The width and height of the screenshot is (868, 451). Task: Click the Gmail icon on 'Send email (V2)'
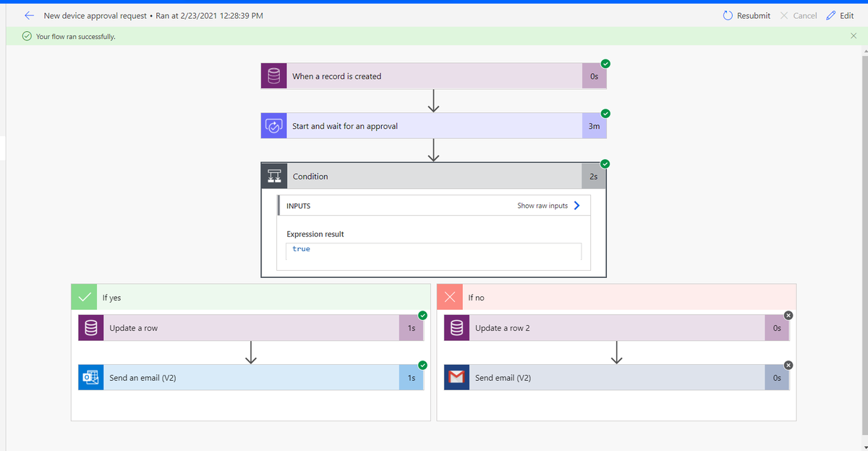457,378
